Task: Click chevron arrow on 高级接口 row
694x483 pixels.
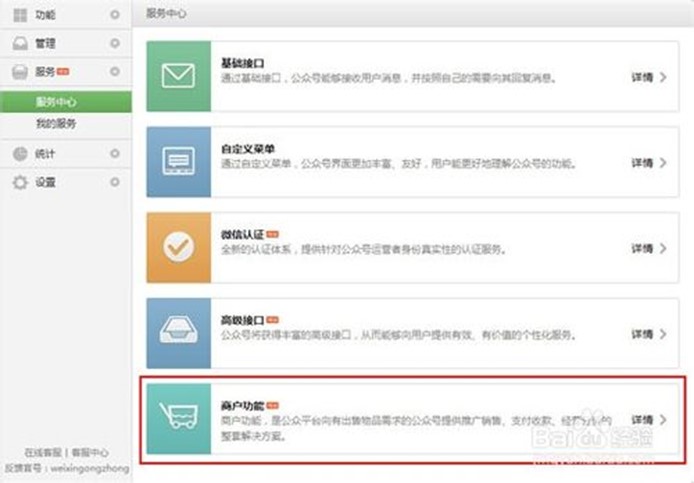Action: [x=663, y=334]
